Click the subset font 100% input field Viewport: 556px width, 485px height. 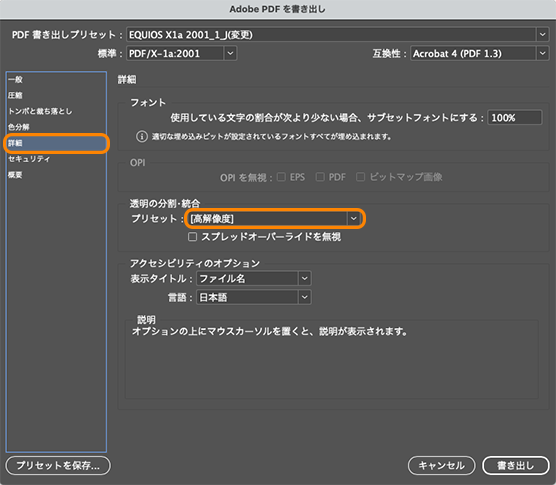coord(515,117)
